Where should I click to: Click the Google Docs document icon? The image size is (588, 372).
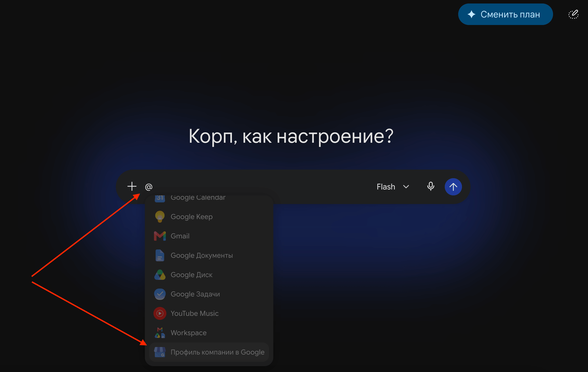(x=160, y=255)
